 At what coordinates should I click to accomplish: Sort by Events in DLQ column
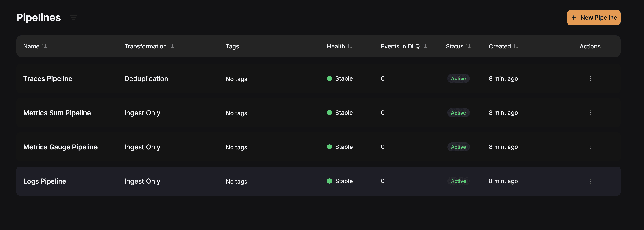(x=424, y=46)
